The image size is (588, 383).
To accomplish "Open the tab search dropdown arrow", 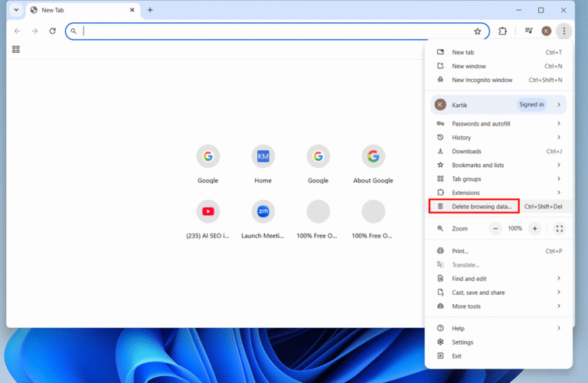I will (x=16, y=10).
